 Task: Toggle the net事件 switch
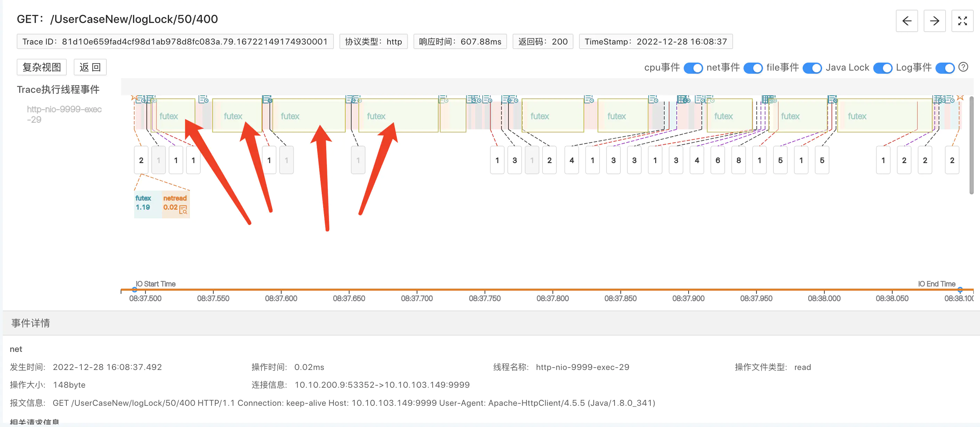pos(753,68)
